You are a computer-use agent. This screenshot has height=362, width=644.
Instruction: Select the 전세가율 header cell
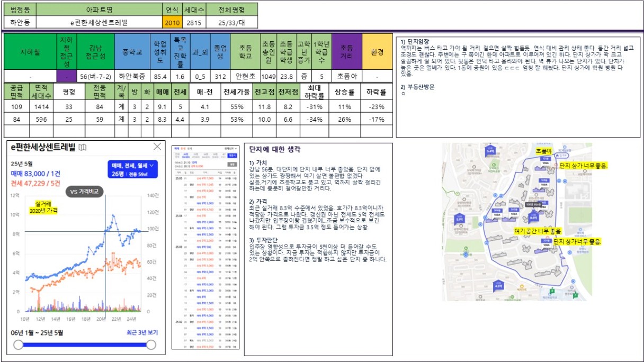coord(236,92)
